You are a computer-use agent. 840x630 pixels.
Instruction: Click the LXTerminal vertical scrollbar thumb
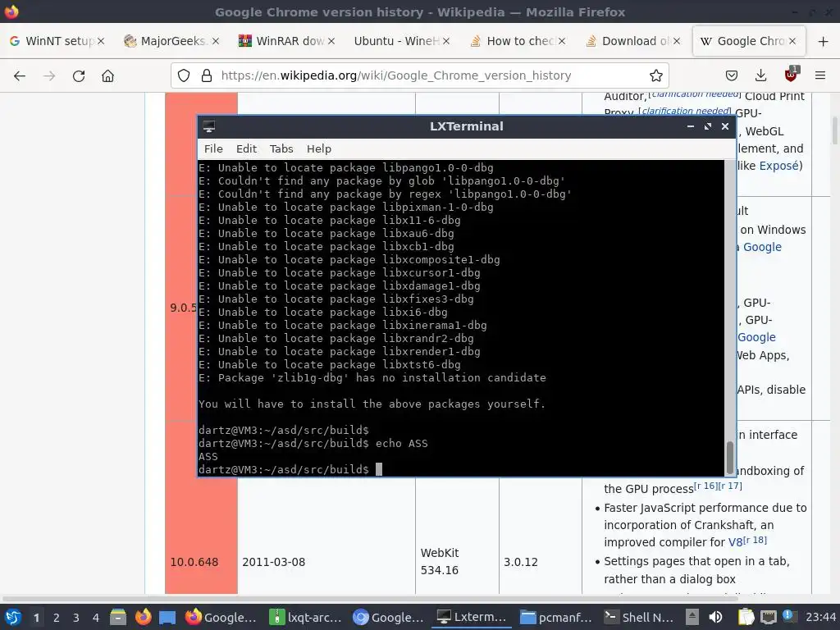729,457
